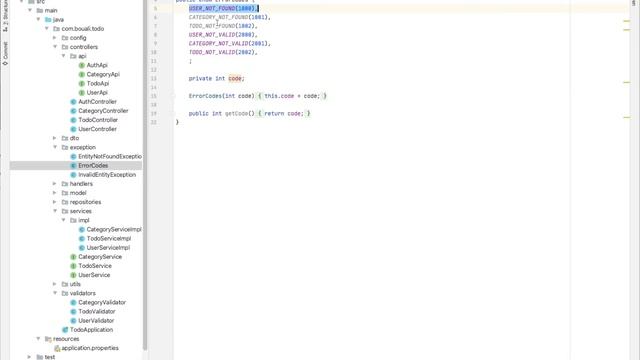Click line number 13 in gutter

click(x=153, y=78)
